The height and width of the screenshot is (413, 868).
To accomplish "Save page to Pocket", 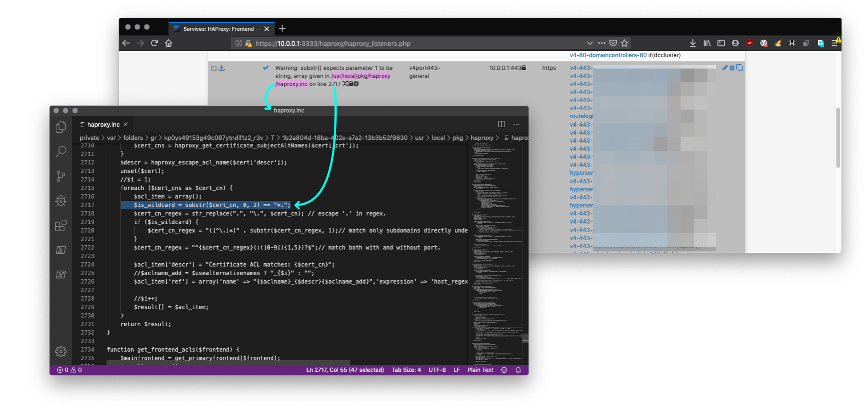I will coord(613,43).
